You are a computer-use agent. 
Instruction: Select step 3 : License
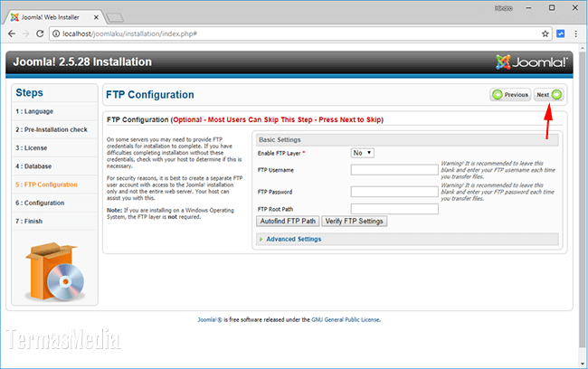32,147
